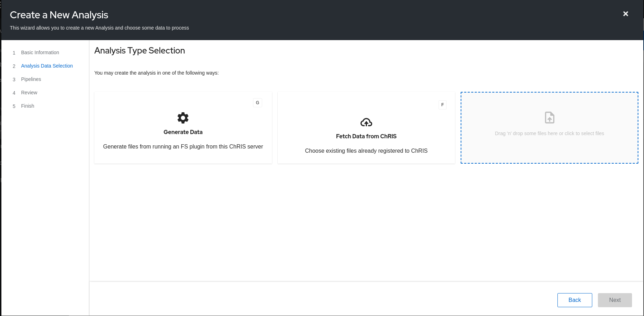This screenshot has height=316, width=644.
Task: Click the file upload icon in drop zone
Action: pos(550,118)
